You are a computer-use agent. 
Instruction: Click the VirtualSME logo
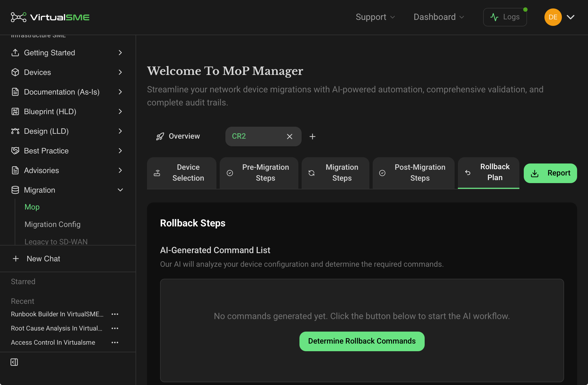[50, 17]
